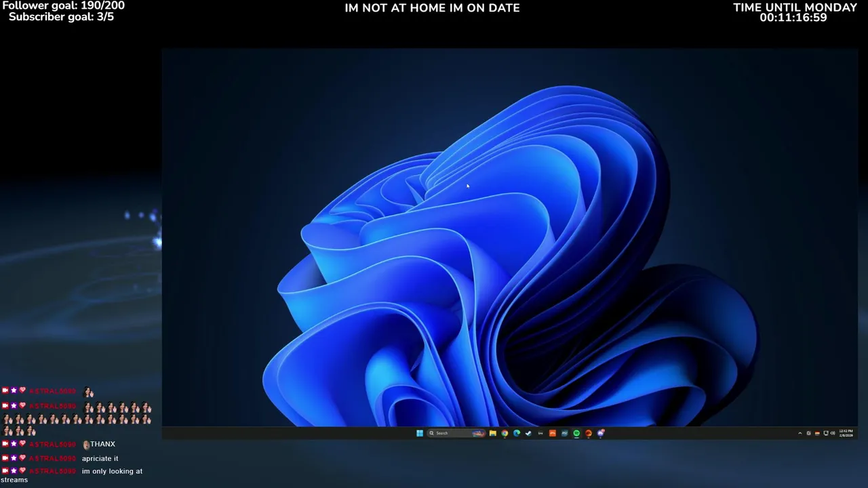The width and height of the screenshot is (868, 488).
Task: Click the "IM NOT AT HOME IM ON DATE" title
Action: [432, 8]
